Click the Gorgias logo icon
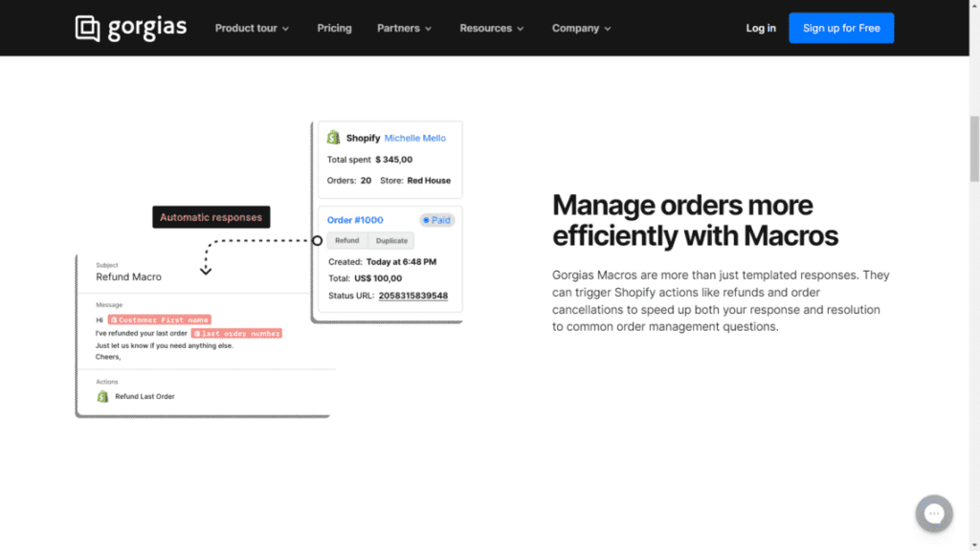Screen dimensions: 980x551 [87, 28]
